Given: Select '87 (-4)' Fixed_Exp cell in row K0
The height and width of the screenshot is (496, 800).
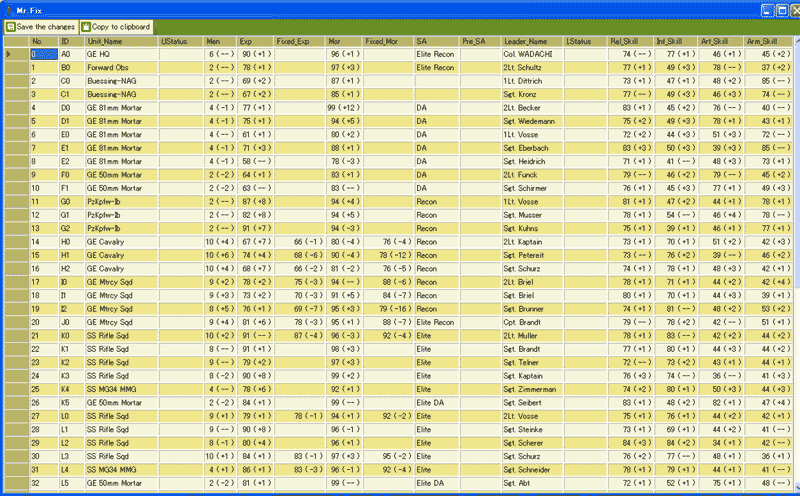Looking at the screenshot, I should 300,336.
